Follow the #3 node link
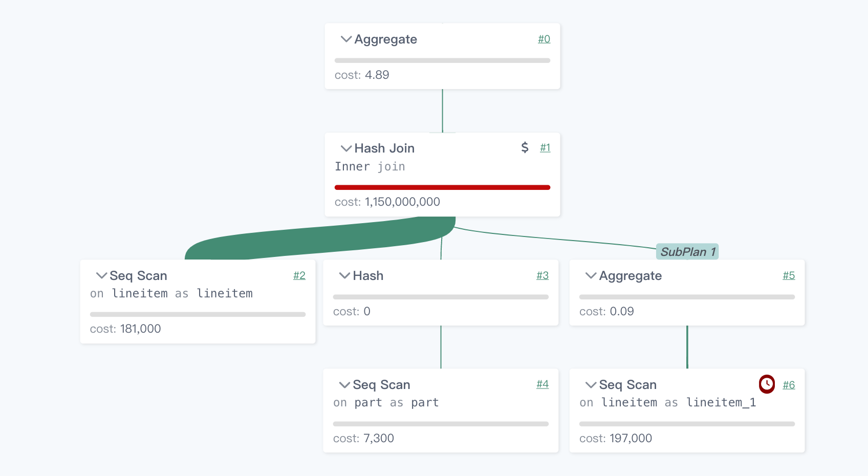Viewport: 868px width, 476px height. click(x=542, y=275)
